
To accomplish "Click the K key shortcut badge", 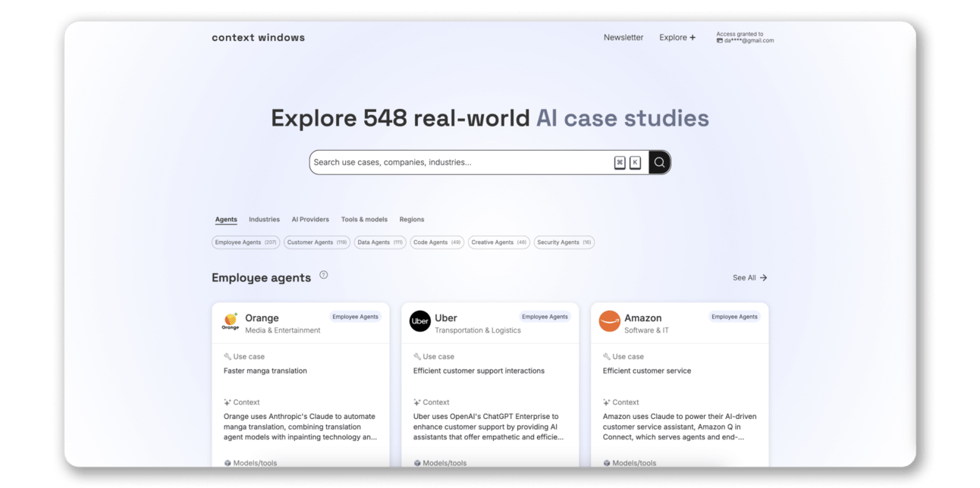I will point(635,162).
